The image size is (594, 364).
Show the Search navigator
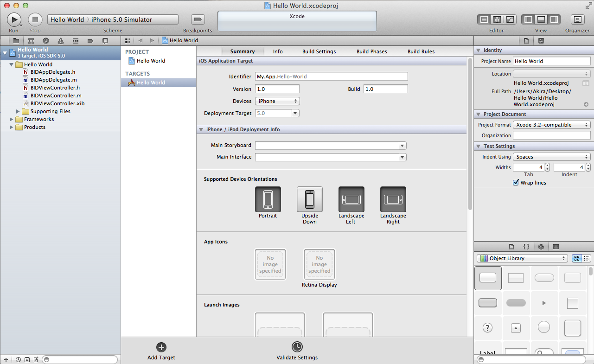pyautogui.click(x=46, y=41)
